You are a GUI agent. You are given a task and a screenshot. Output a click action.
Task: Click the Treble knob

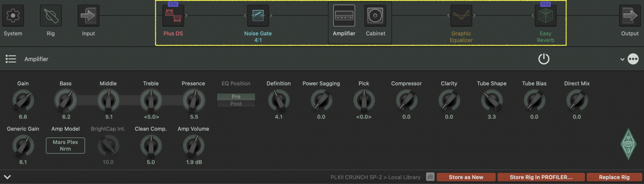(151, 100)
